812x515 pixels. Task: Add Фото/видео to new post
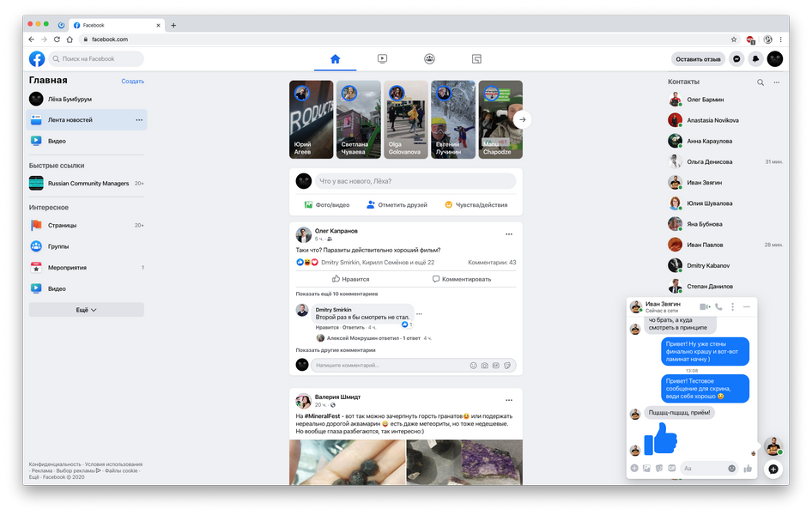327,205
